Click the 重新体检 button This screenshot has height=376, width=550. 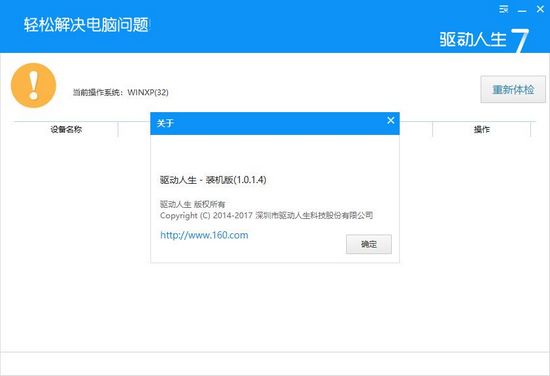point(513,89)
